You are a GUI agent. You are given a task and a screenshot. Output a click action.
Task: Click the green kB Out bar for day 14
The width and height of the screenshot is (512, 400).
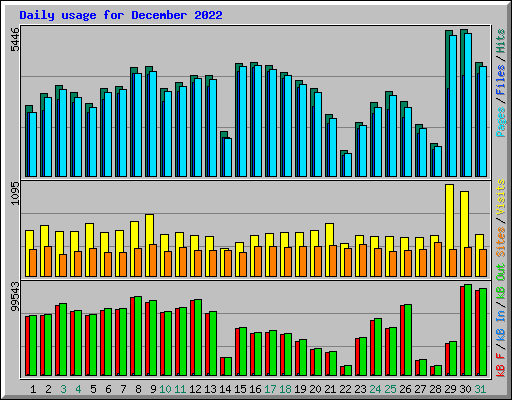[228, 367]
